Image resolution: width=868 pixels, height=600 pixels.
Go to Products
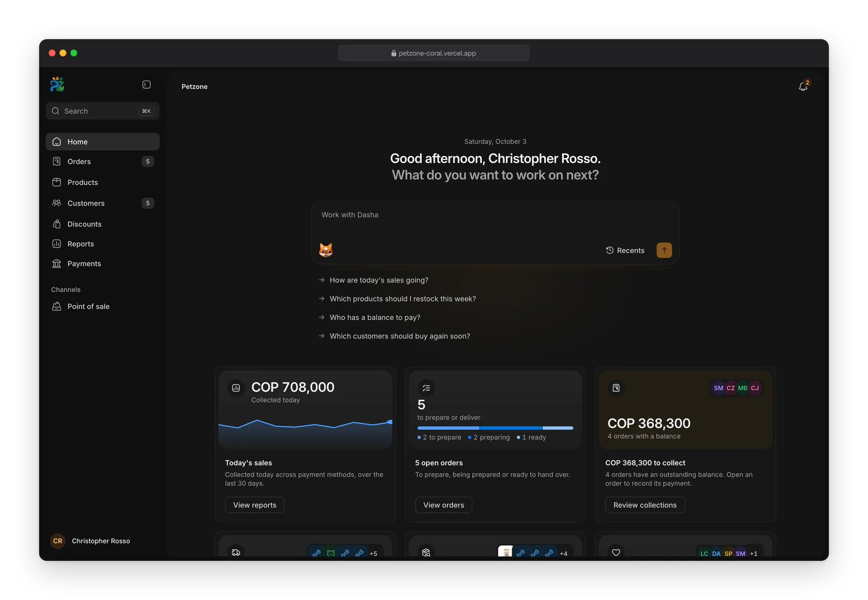click(102, 182)
